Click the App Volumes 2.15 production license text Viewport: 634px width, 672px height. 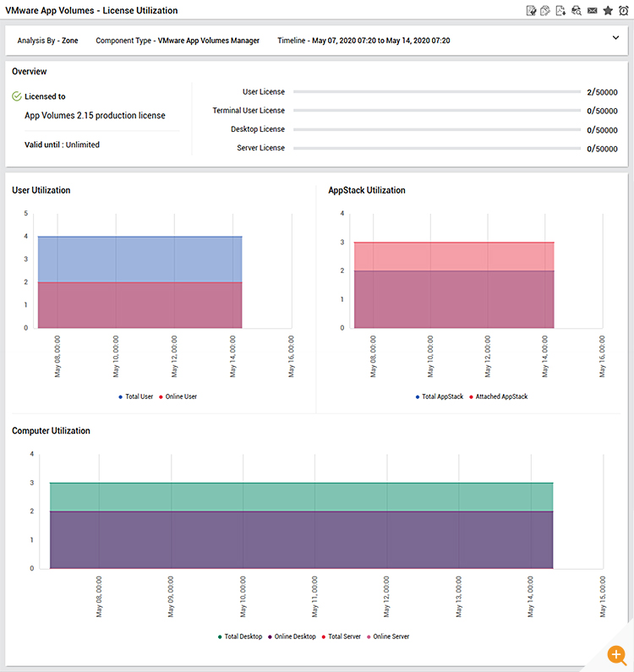click(x=95, y=116)
